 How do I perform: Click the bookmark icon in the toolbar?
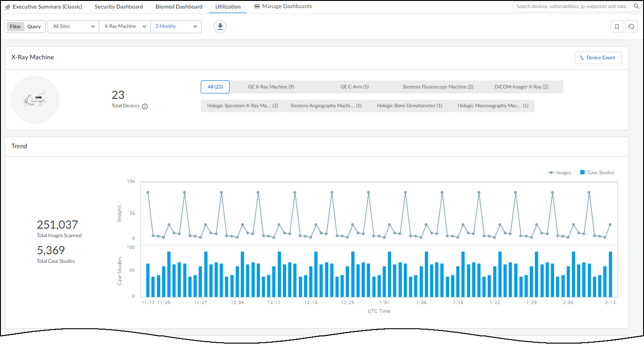click(x=617, y=26)
